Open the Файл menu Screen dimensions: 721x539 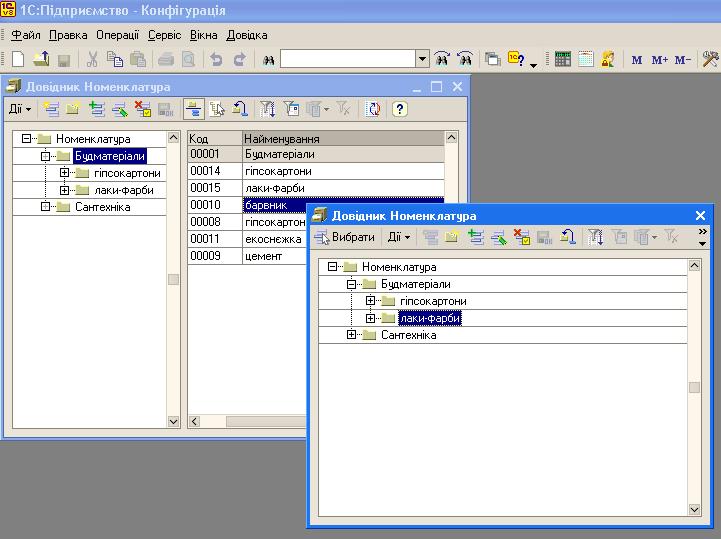26,35
